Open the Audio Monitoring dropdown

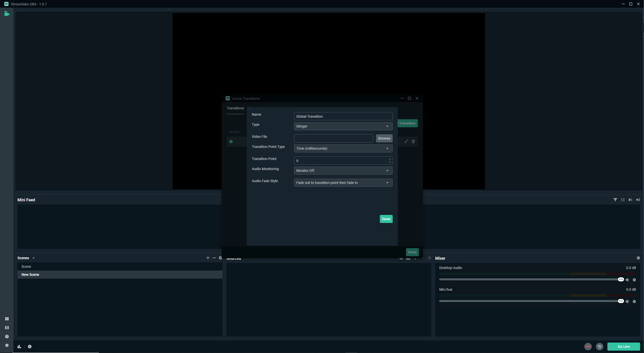click(343, 171)
